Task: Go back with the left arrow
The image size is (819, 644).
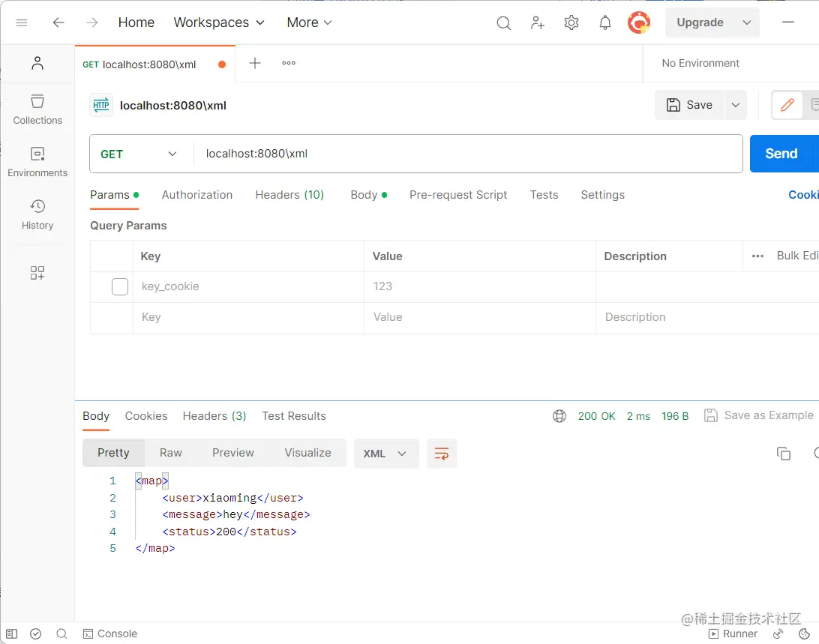Action: coord(58,22)
